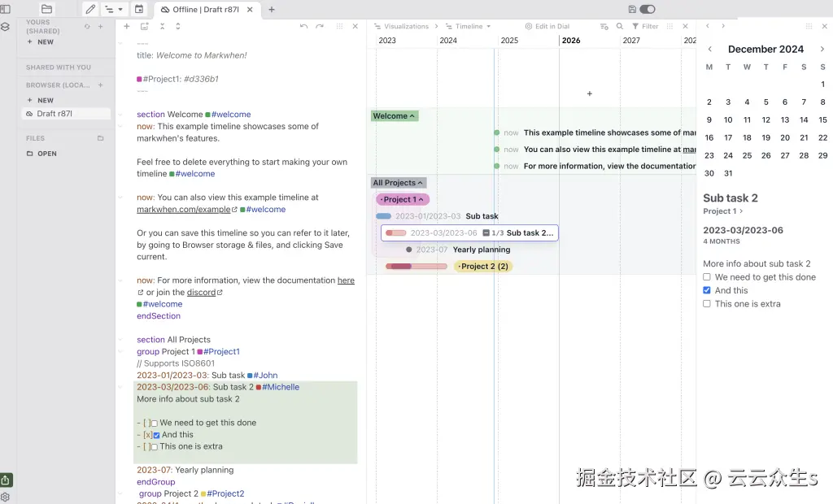Open folder icon next to FILES heading
Viewport: 833px width, 504px height.
(100, 138)
